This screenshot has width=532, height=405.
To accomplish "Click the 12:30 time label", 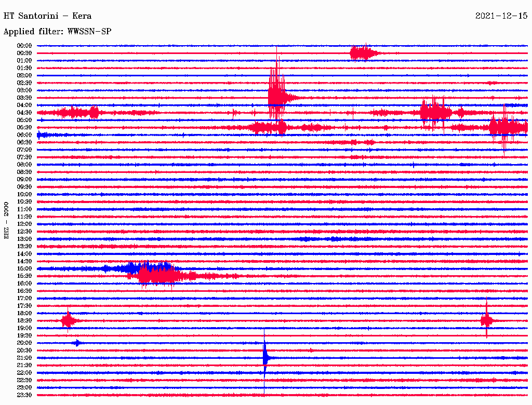I will [24, 232].
